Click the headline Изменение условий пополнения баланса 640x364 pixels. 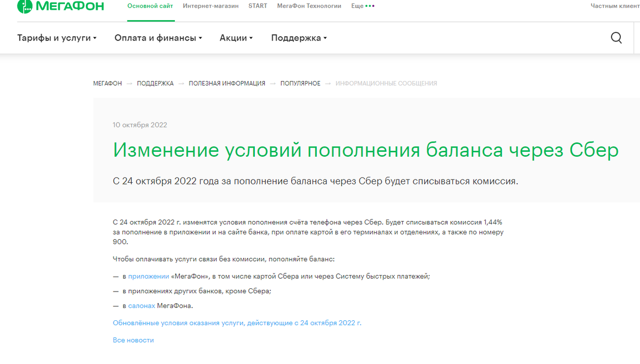coord(366,150)
